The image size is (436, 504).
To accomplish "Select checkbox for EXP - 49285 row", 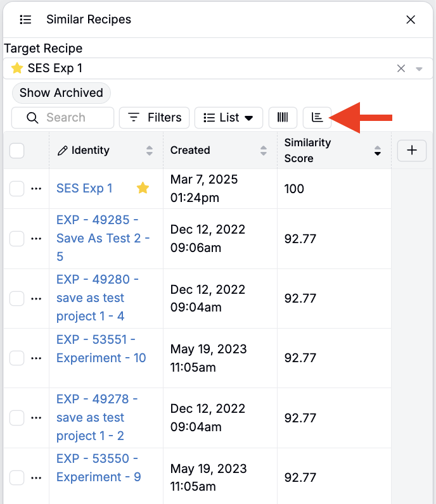I will pyautogui.click(x=17, y=239).
